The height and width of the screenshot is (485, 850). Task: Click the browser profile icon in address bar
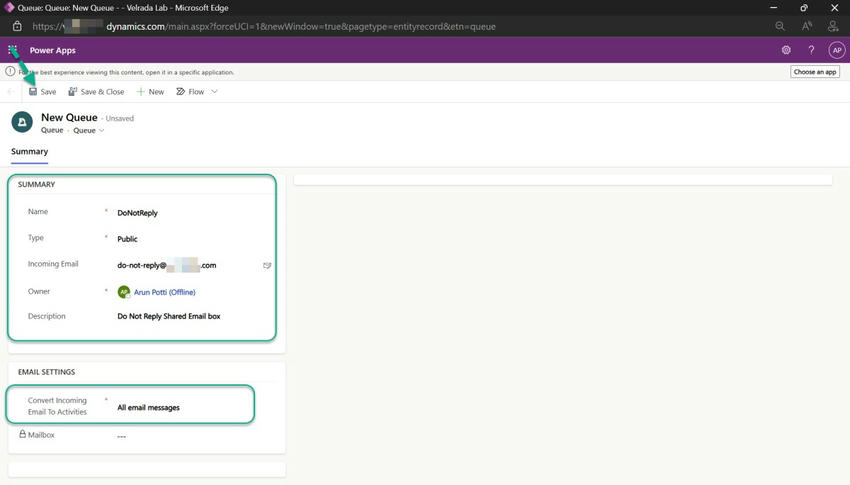point(833,26)
